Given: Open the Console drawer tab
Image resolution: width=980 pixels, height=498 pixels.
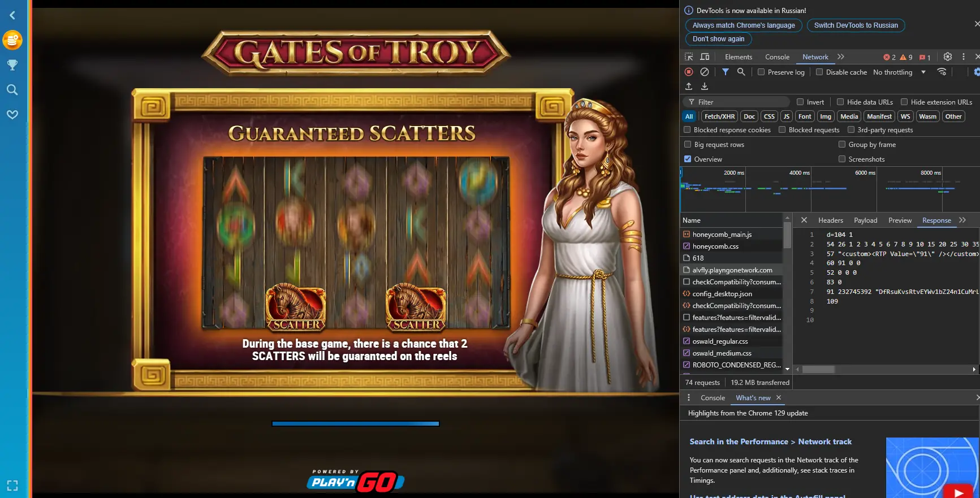Looking at the screenshot, I should click(x=713, y=398).
